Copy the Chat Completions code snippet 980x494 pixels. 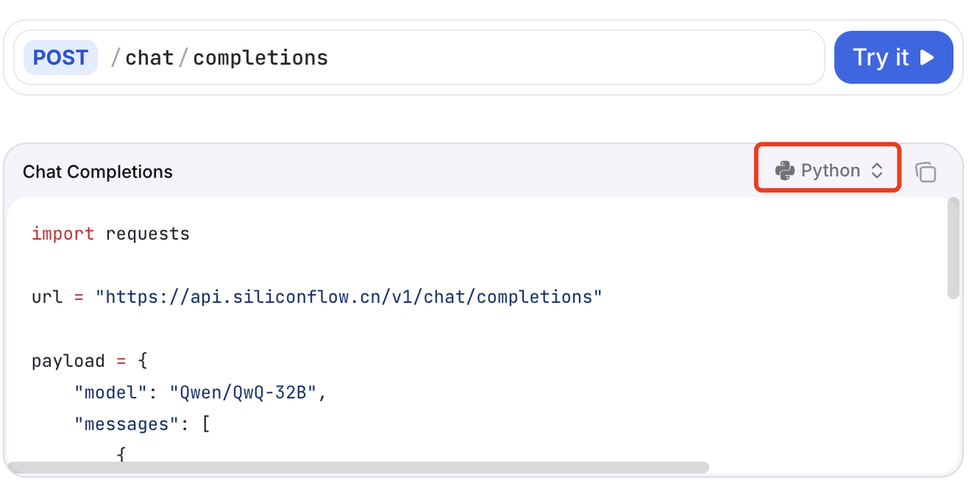926,172
